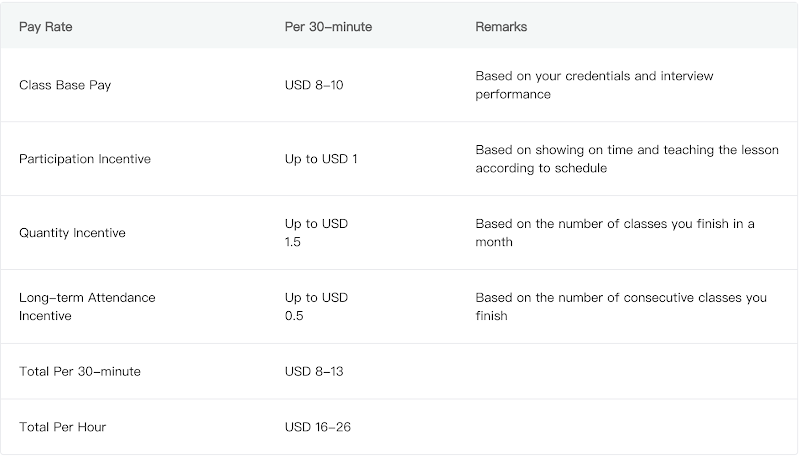
Task: Click the Per 30-minute column header
Action: (x=328, y=27)
